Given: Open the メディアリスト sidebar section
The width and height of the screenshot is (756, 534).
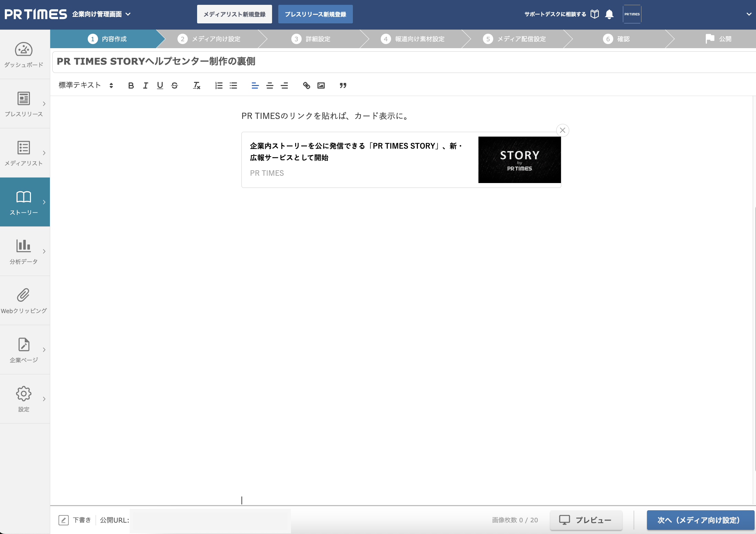Looking at the screenshot, I should pos(24,153).
